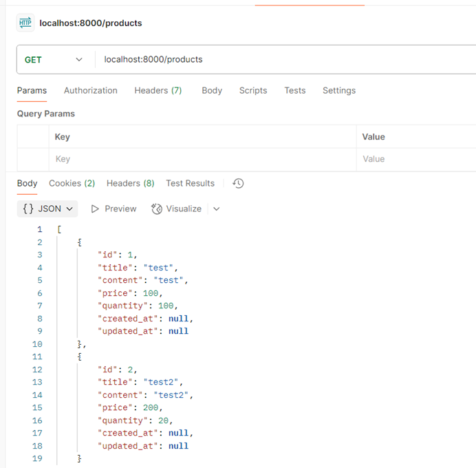Click the HTTP request icon
This screenshot has width=476, height=468.
[25, 23]
